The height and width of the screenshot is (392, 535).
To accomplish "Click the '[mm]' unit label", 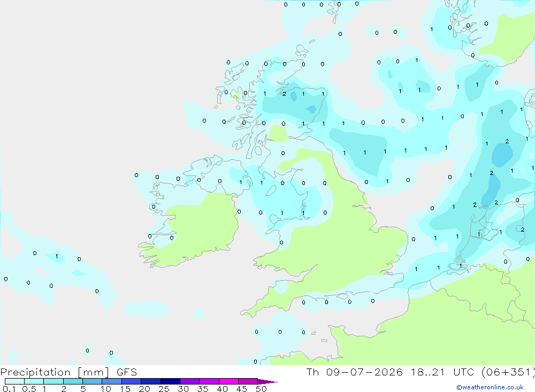I will [x=94, y=372].
